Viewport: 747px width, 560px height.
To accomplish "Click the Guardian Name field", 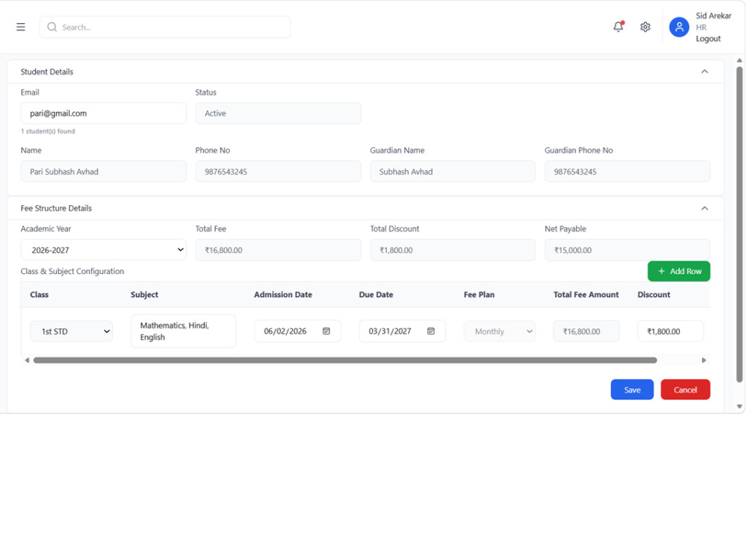I will pyautogui.click(x=453, y=172).
